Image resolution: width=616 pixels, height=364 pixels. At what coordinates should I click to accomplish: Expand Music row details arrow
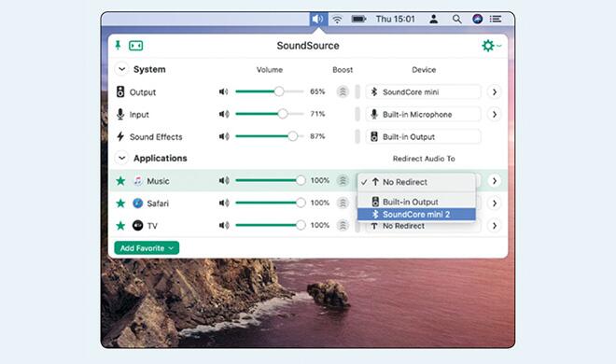pyautogui.click(x=495, y=181)
